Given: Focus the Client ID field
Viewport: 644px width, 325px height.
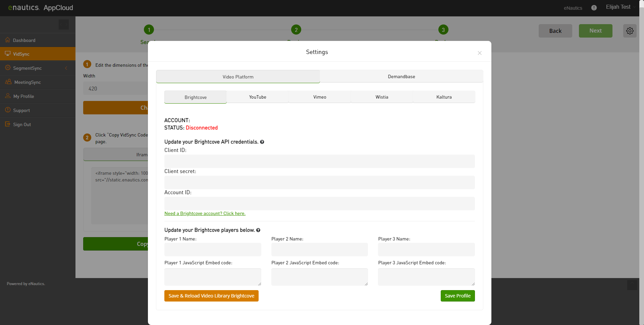Looking at the screenshot, I should click(320, 161).
